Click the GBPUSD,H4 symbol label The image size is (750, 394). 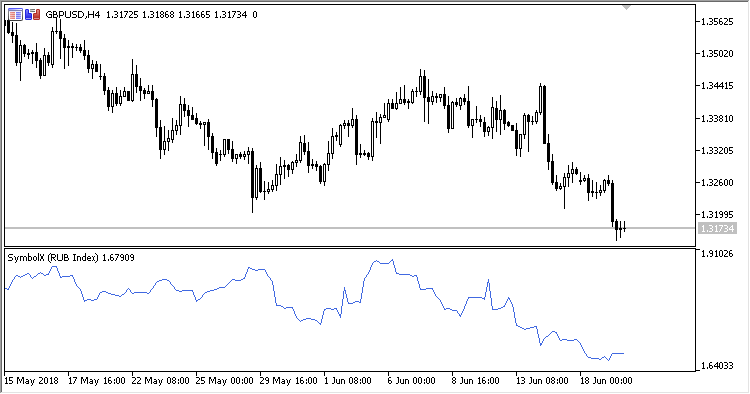73,15
